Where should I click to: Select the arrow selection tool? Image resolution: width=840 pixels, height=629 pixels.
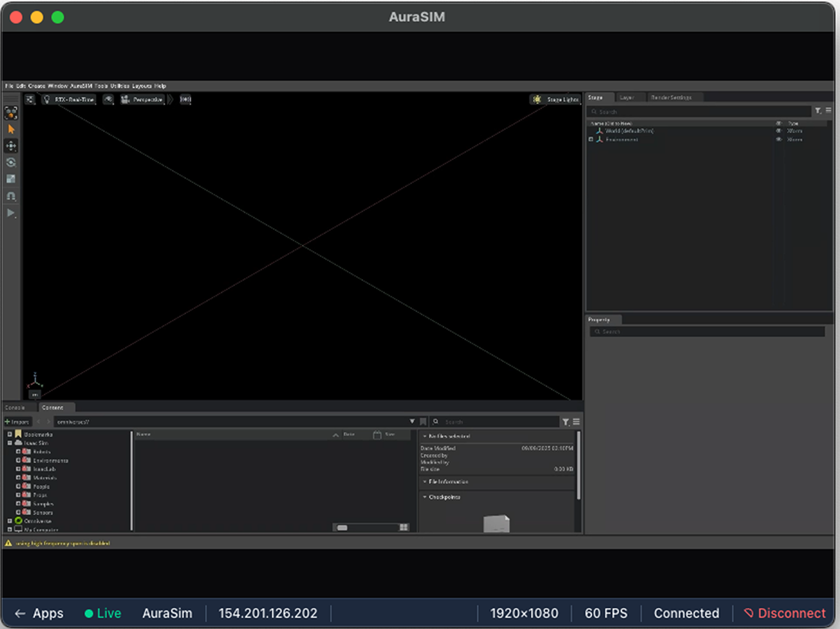pos(11,129)
